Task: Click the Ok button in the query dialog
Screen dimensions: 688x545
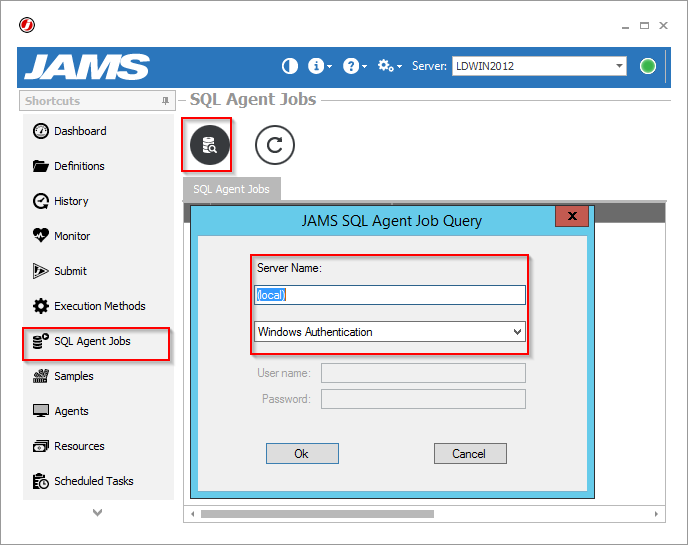Action: coord(302,453)
